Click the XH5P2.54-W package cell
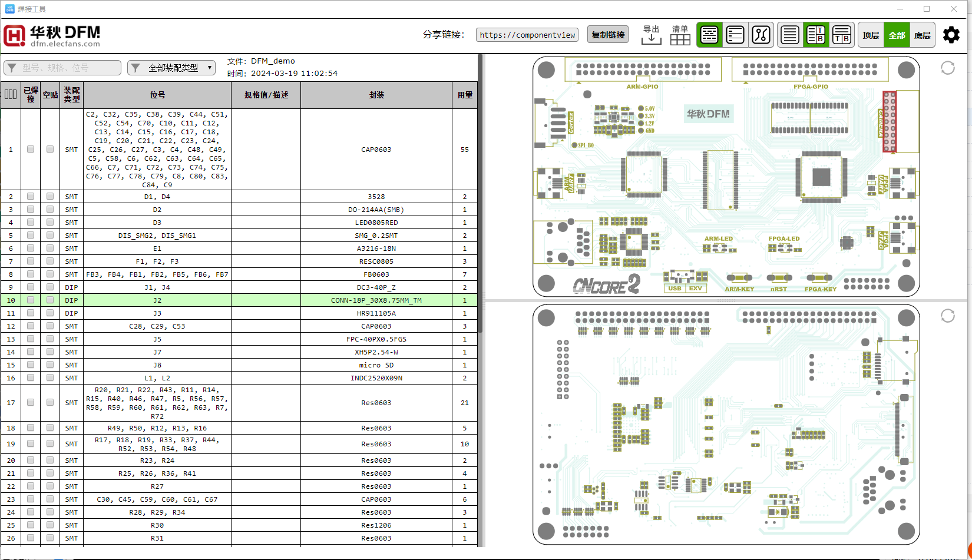Viewport: 972px width, 560px height. click(376, 352)
